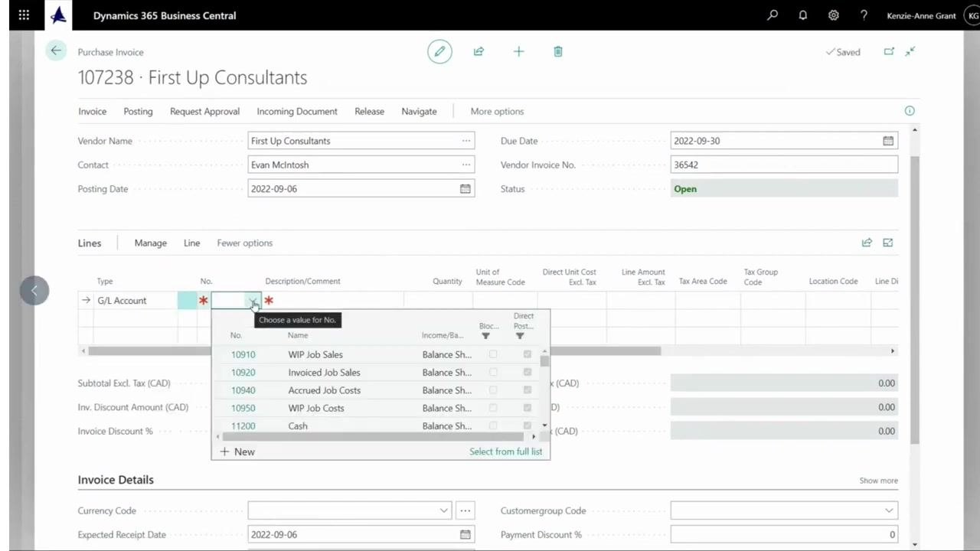Click Select from full list
This screenshot has width=980, height=551.
click(x=505, y=452)
